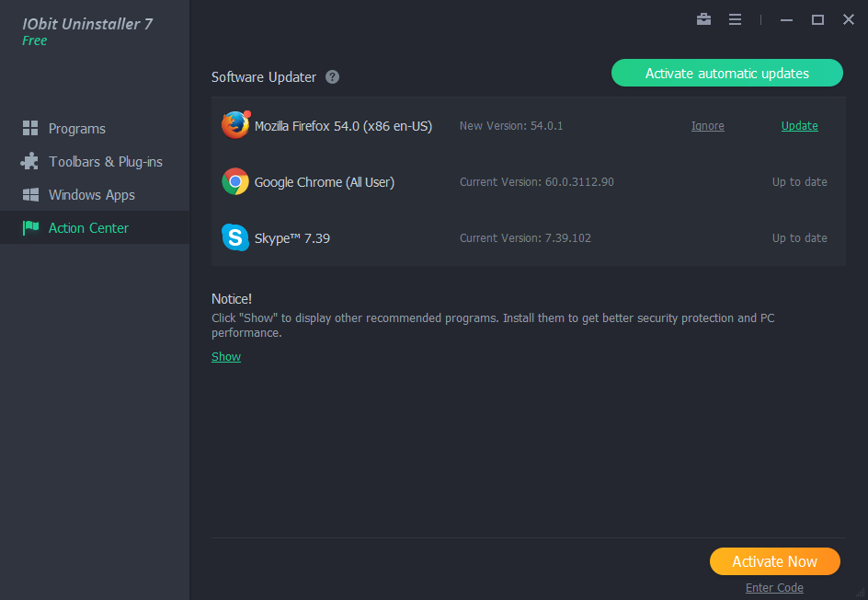Click Skype's Up to date status
The height and width of the screenshot is (600, 868).
(x=799, y=237)
